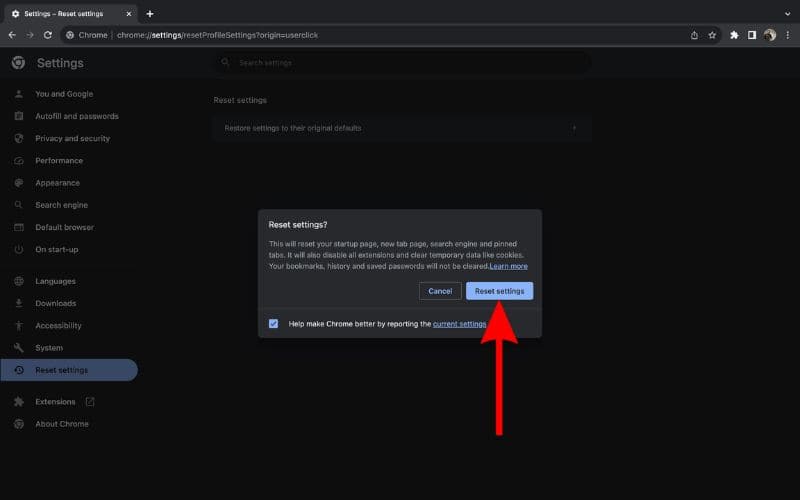Click the share icon in address bar
Image resolution: width=800 pixels, height=500 pixels.
click(x=694, y=35)
